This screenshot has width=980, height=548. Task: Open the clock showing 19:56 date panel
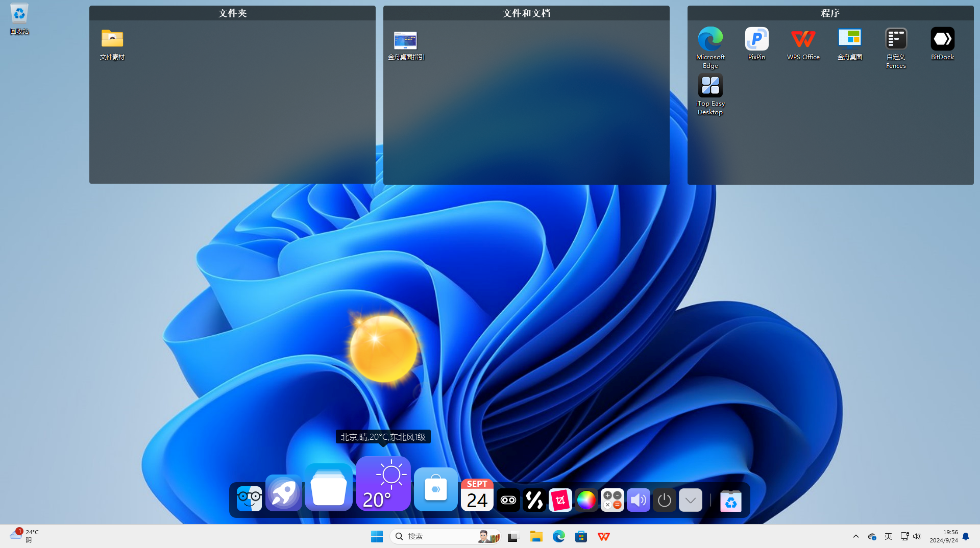[943, 536]
